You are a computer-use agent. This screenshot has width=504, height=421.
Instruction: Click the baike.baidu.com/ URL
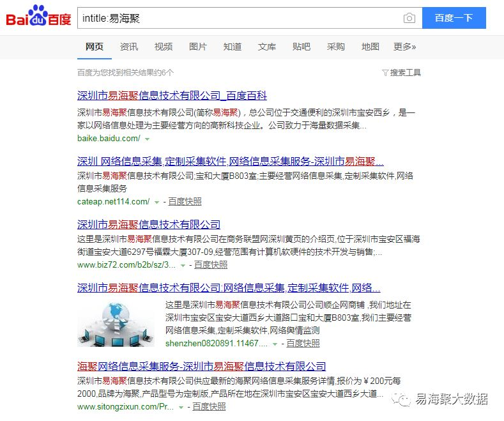pos(109,139)
